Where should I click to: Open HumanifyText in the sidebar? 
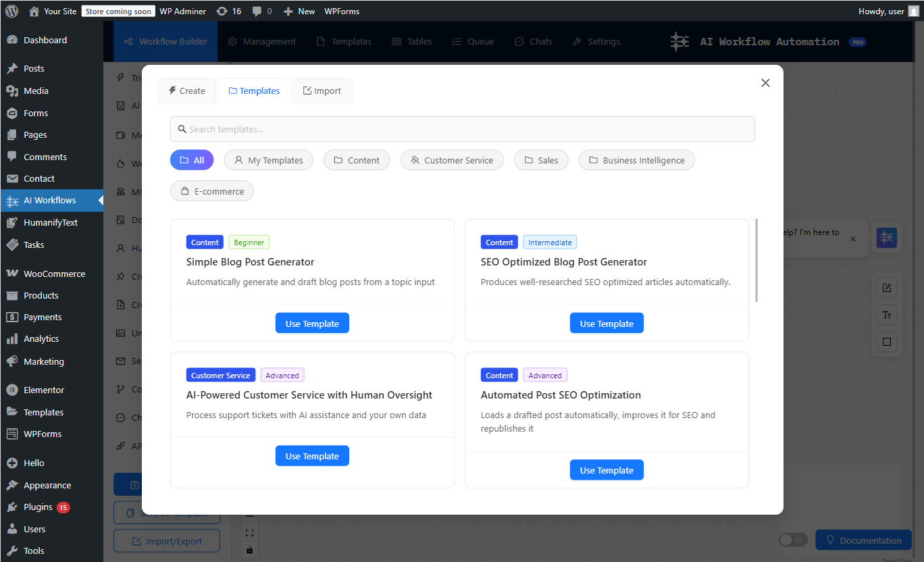51,222
